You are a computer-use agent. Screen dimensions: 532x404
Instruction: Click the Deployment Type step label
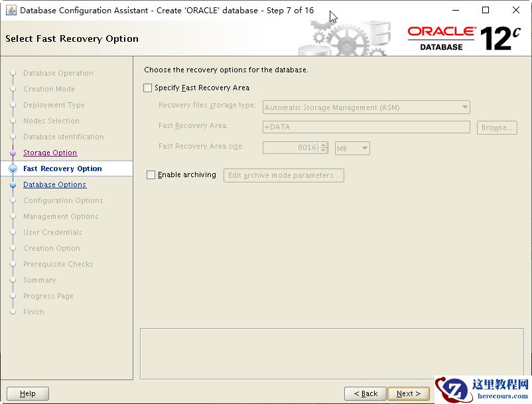pos(54,105)
